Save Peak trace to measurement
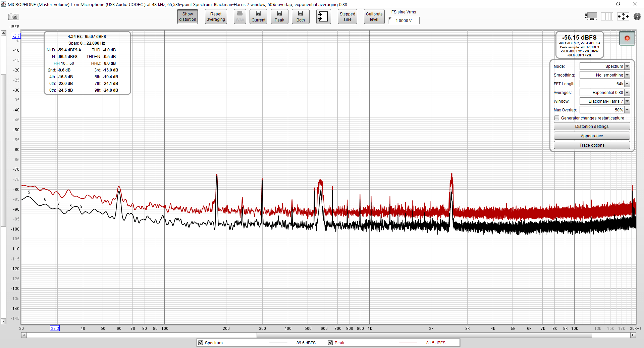Image resolution: width=644 pixels, height=348 pixels. coord(279,17)
